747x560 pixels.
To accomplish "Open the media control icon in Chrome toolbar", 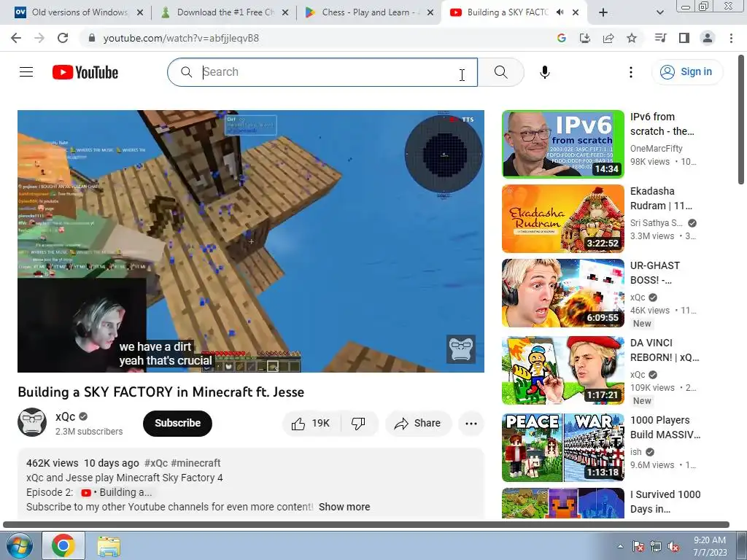I will click(660, 38).
